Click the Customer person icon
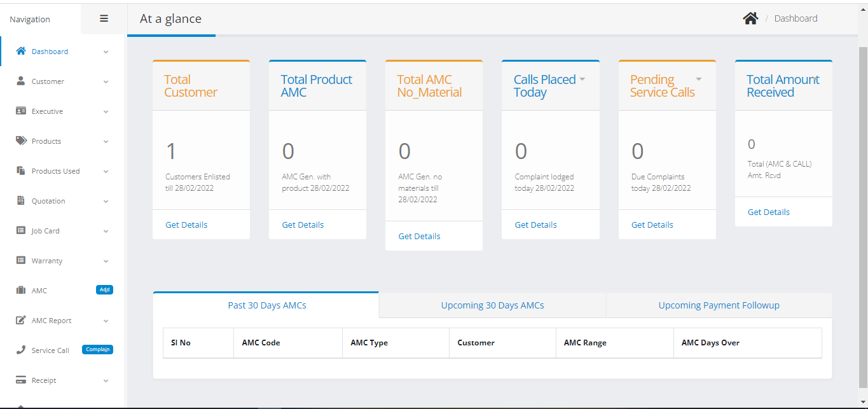This screenshot has height=409, width=868. pyautogui.click(x=20, y=81)
